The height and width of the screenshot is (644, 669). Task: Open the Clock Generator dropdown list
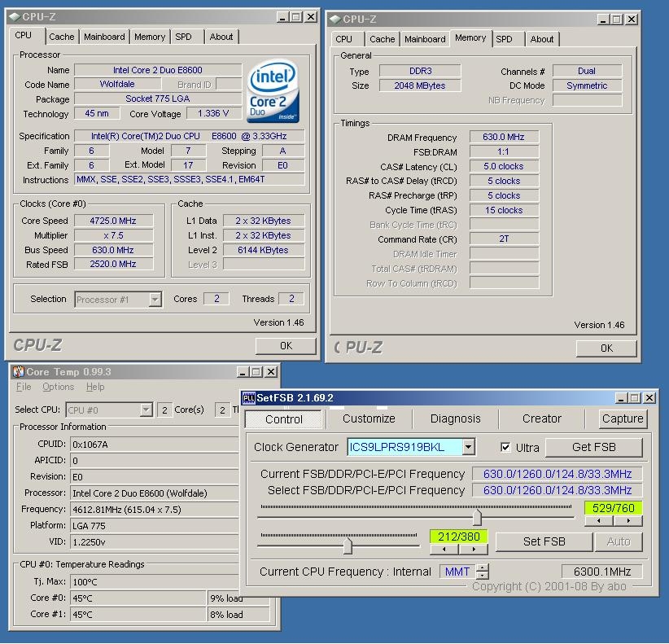468,447
